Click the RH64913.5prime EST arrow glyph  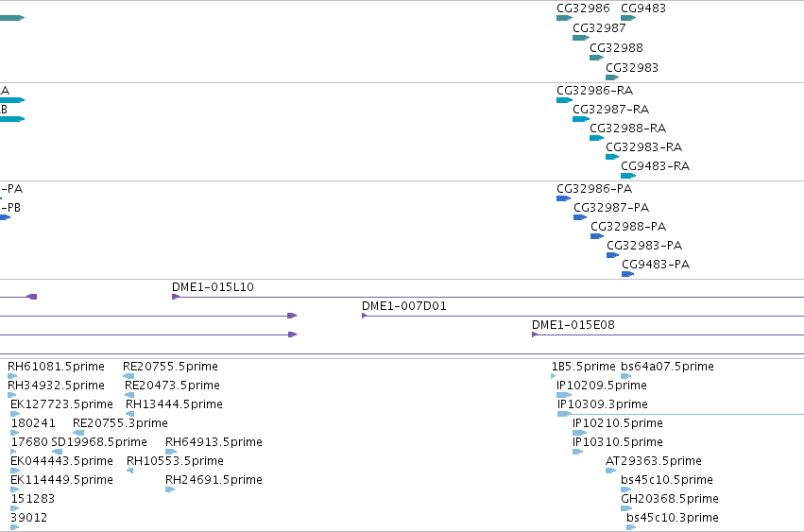(171, 452)
